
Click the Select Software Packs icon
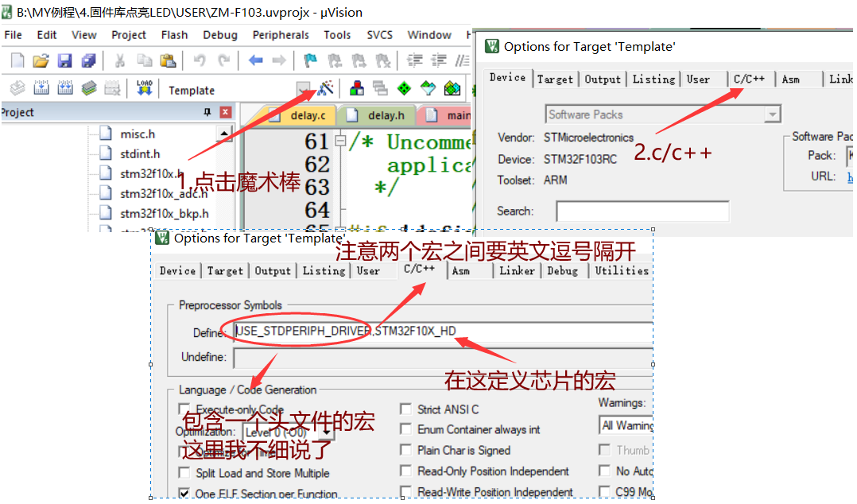428,88
